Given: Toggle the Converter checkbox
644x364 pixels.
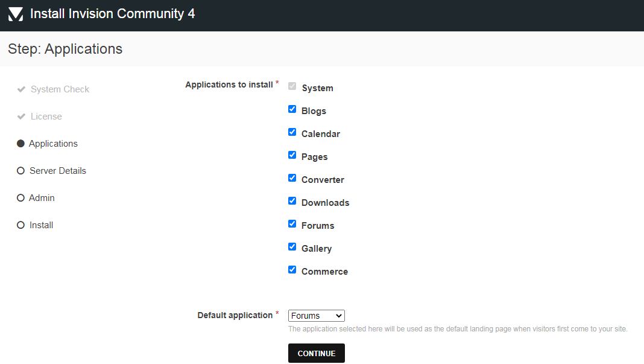Looking at the screenshot, I should point(292,177).
